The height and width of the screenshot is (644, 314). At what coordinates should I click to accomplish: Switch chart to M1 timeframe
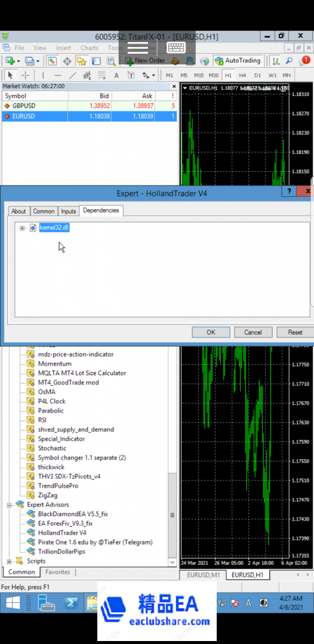[x=170, y=76]
